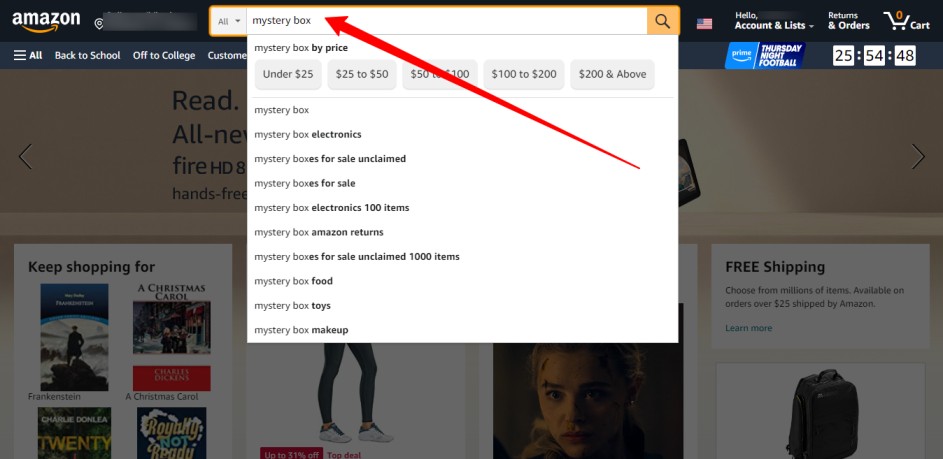Open the All search category dropdown
Image resolution: width=943 pixels, height=459 pixels.
tap(229, 21)
